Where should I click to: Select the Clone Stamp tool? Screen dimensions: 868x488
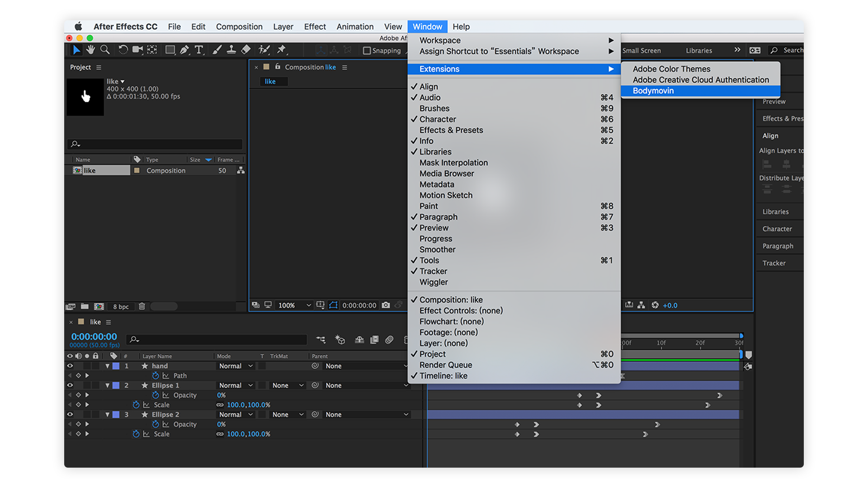click(231, 50)
